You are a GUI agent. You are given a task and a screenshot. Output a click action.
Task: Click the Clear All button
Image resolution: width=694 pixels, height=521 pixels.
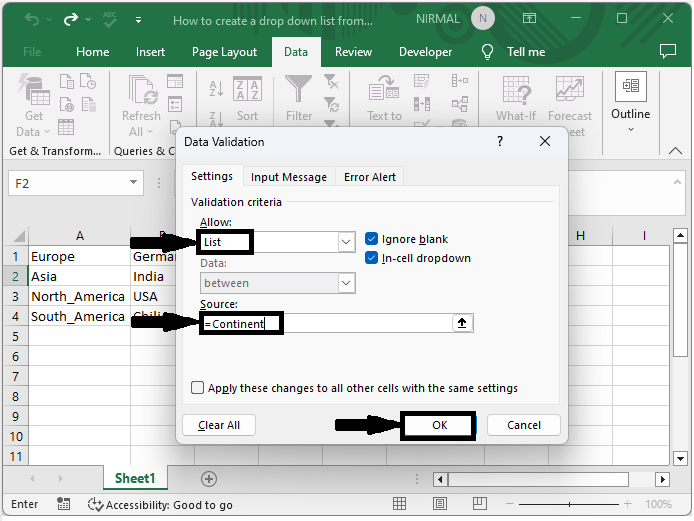pos(219,425)
